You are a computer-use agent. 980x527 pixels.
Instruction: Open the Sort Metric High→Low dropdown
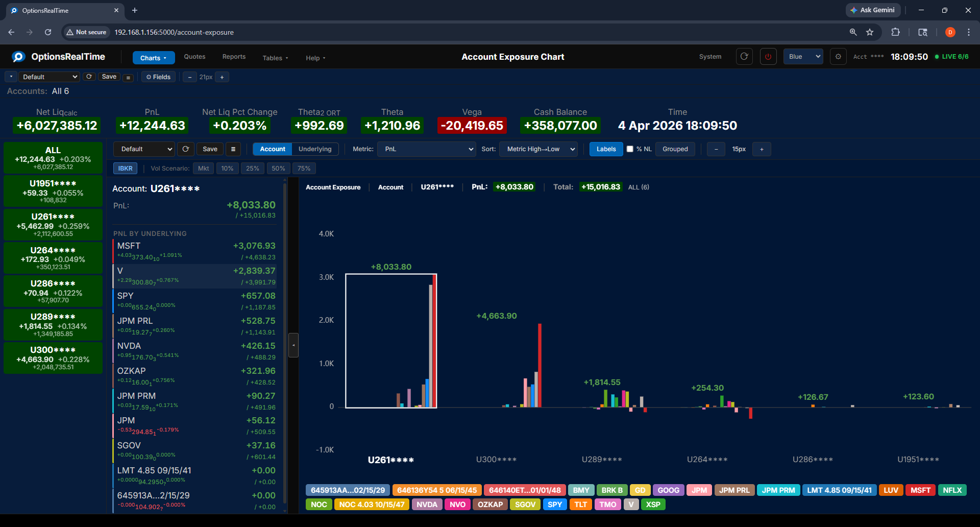[x=538, y=149]
